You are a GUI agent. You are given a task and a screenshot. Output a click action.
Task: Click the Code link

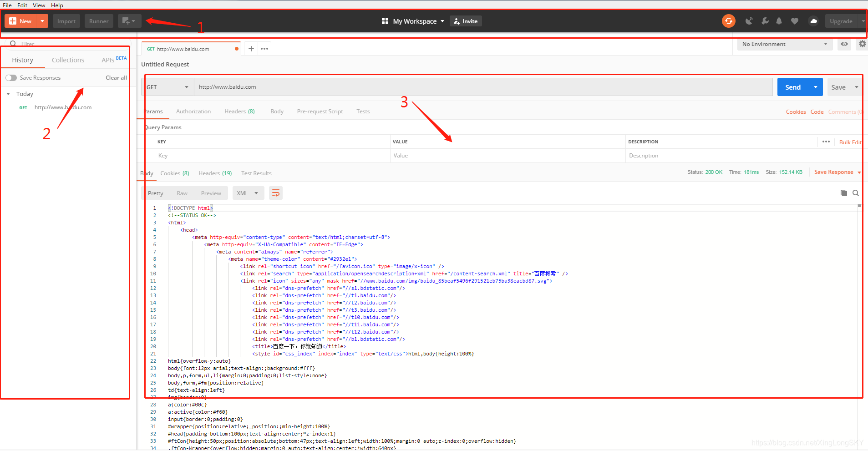tap(817, 112)
